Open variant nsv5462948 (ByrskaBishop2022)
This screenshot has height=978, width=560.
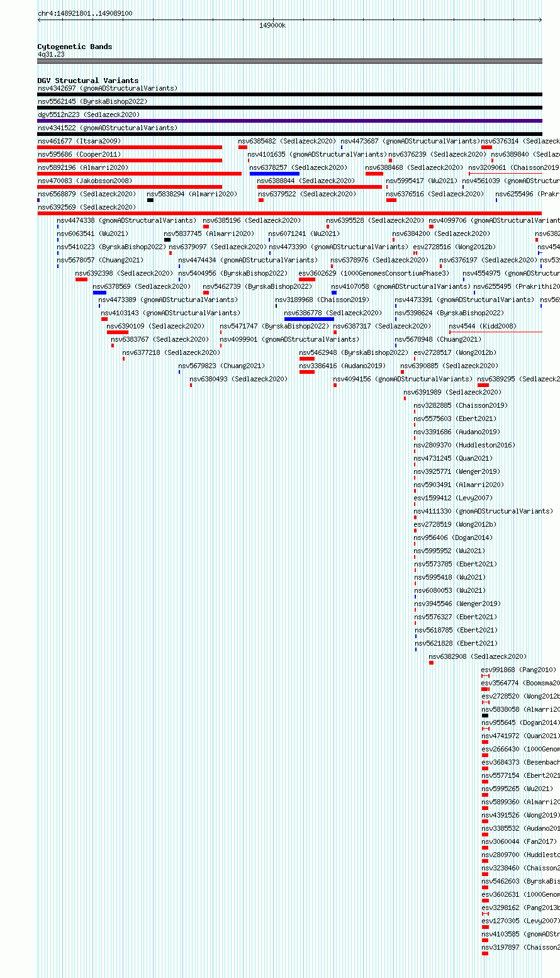[354, 352]
